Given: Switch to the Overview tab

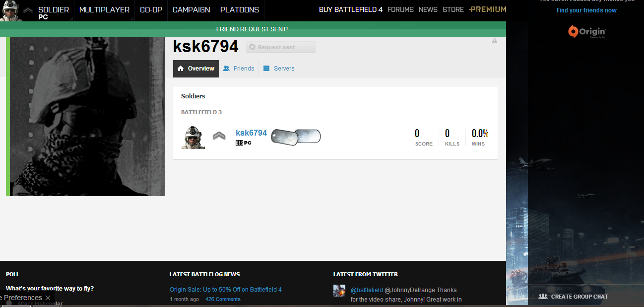Looking at the screenshot, I should click(x=196, y=69).
